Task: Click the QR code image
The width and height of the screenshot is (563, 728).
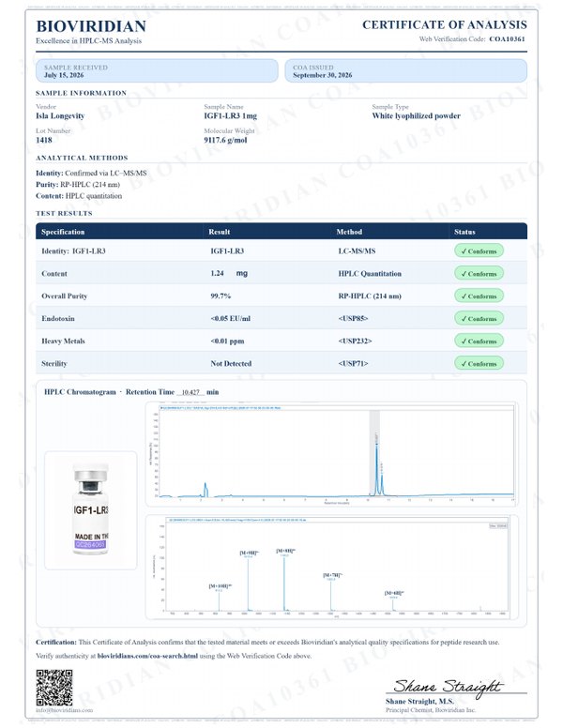Action: point(54,688)
